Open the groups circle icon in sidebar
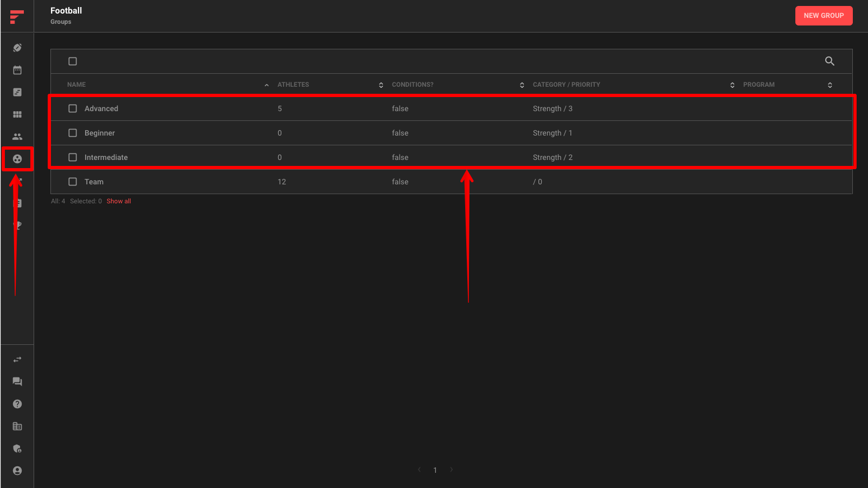This screenshot has height=488, width=868. point(17,159)
